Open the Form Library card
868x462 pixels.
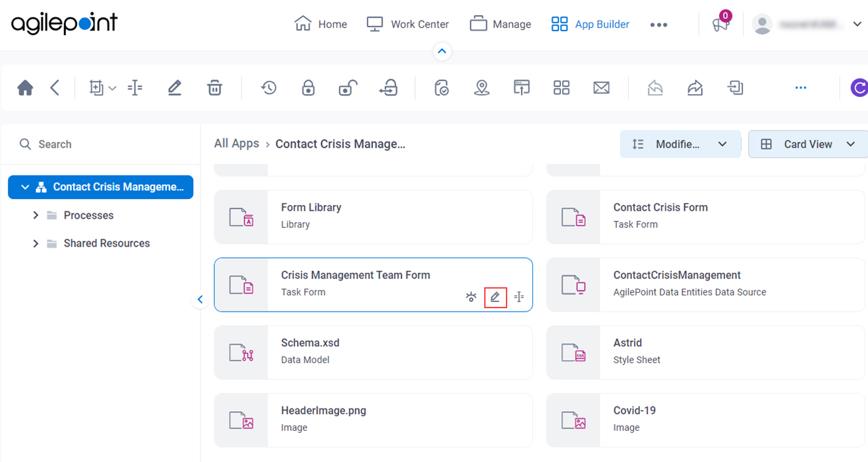373,217
